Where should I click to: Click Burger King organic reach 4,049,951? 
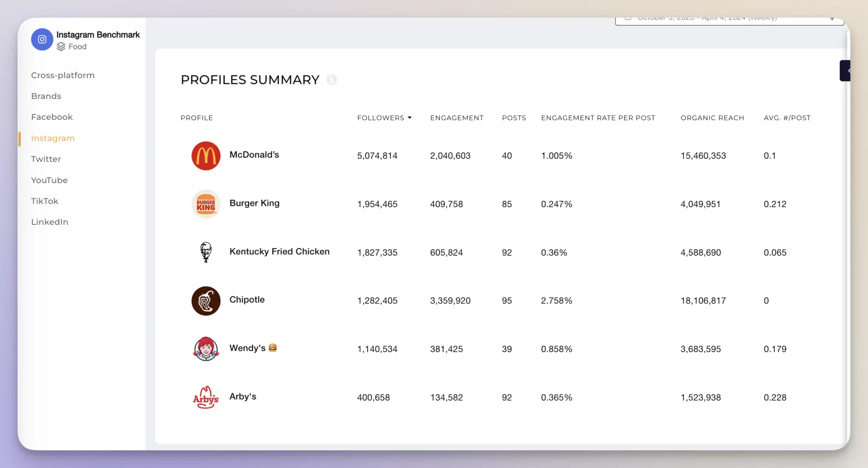coord(700,204)
